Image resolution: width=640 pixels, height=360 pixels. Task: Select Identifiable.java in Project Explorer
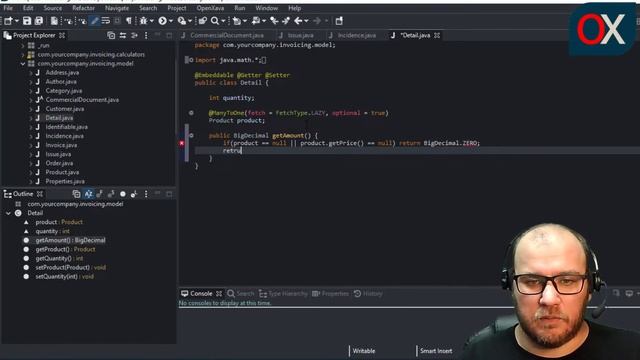click(67, 127)
